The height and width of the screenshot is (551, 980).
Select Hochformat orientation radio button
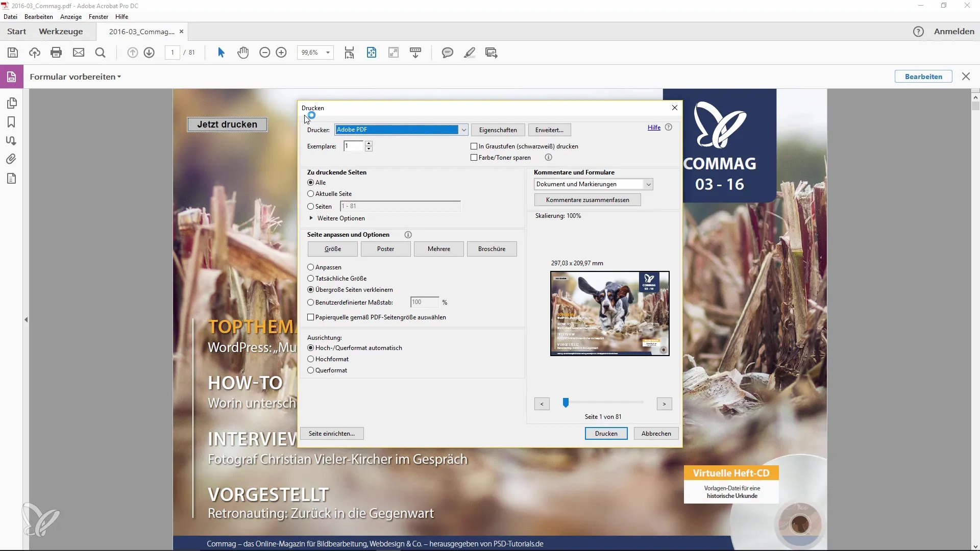click(x=310, y=359)
